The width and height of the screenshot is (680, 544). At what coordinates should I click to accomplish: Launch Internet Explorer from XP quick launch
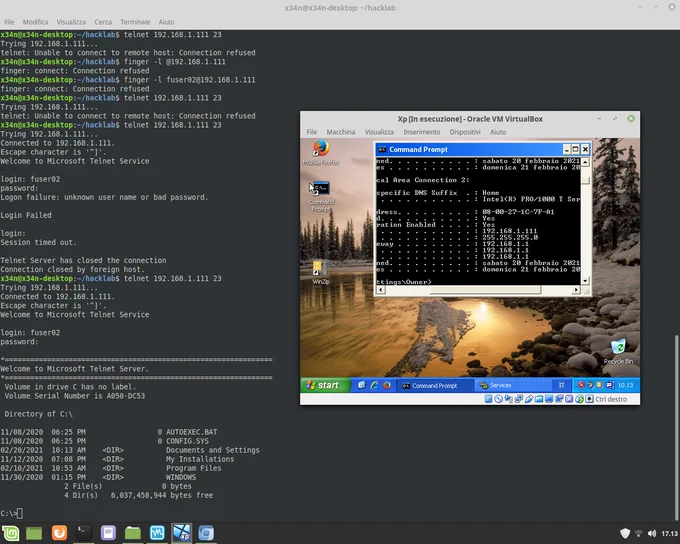coord(374,385)
